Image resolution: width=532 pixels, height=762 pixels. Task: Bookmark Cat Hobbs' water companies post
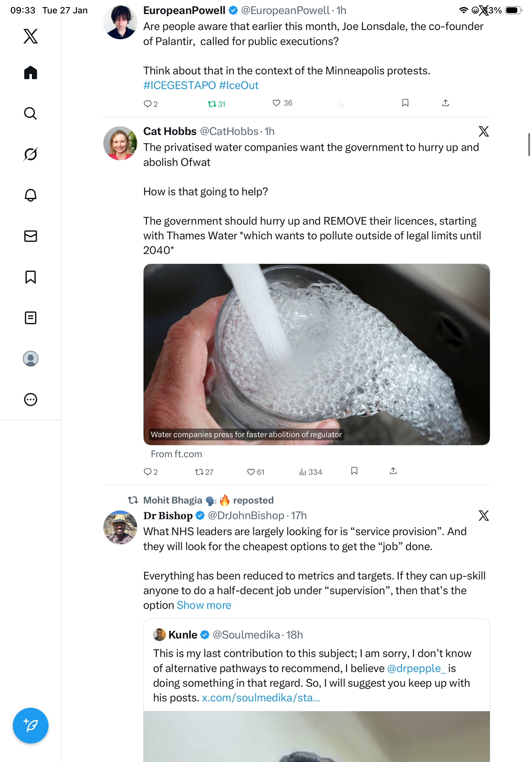coord(354,471)
